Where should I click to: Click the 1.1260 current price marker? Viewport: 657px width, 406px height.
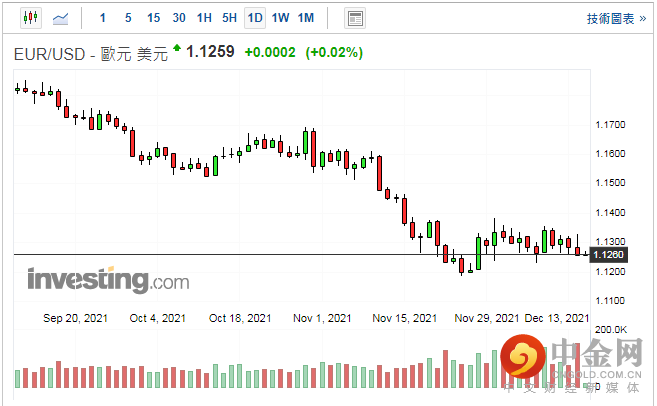point(608,255)
